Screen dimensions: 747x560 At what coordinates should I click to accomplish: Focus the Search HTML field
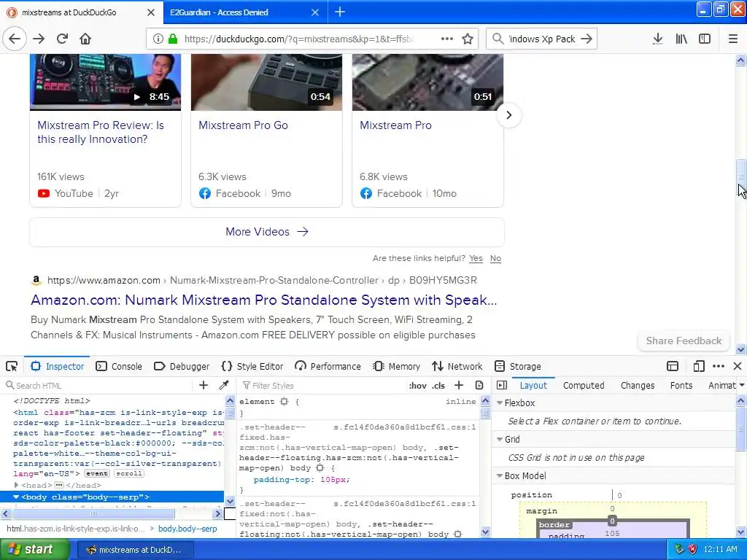pyautogui.click(x=97, y=385)
